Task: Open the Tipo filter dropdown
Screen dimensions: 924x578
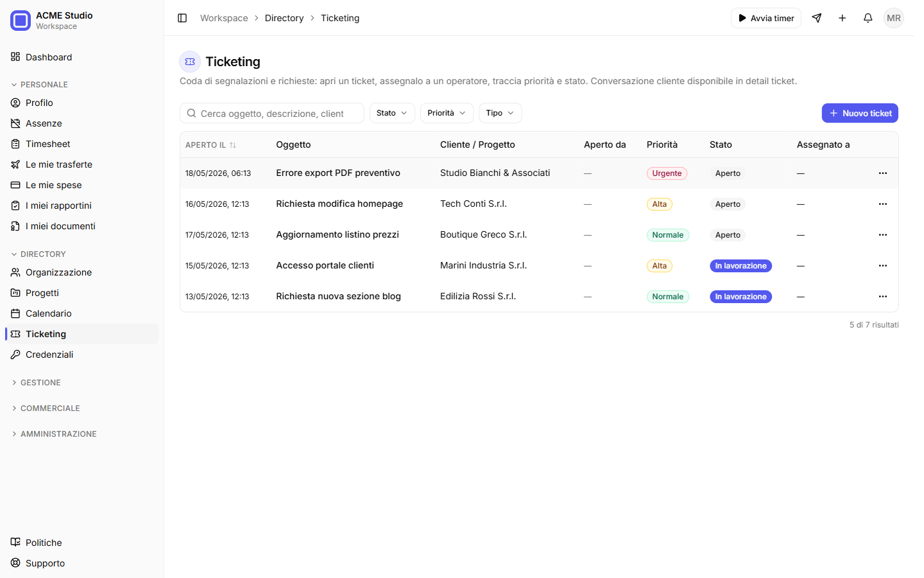Action: [x=500, y=113]
